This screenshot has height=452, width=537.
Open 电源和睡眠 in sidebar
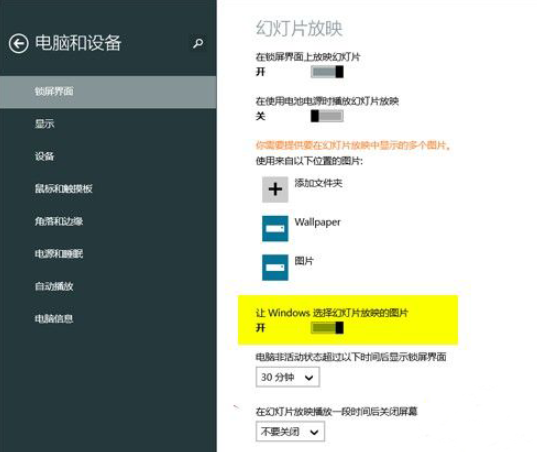point(59,254)
